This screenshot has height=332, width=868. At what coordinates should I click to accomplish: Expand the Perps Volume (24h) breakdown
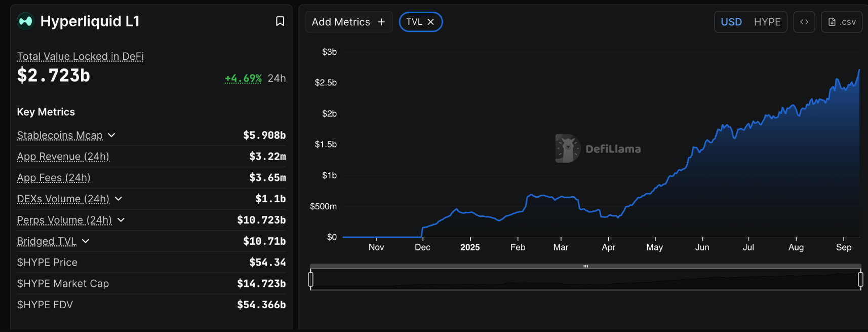click(121, 220)
